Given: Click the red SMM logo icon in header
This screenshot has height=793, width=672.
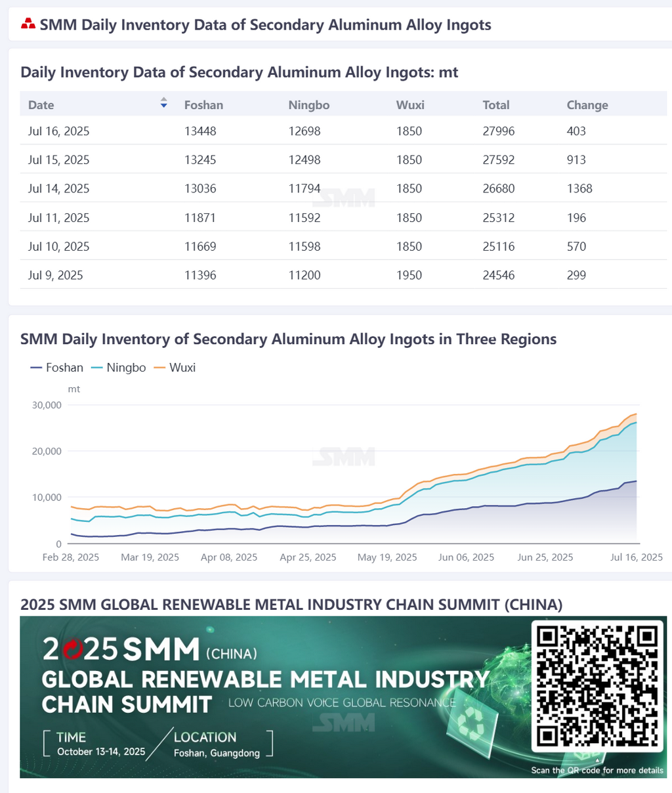Looking at the screenshot, I should [28, 25].
